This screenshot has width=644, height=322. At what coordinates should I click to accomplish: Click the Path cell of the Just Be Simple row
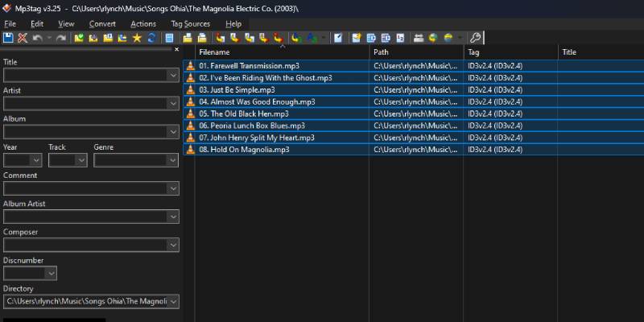(x=415, y=89)
